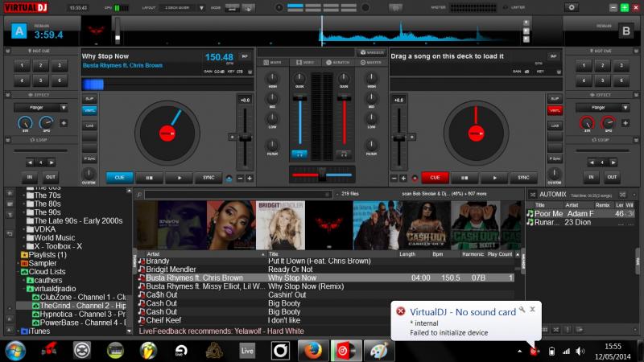Click the TAP tempo button on deck A
The height and width of the screenshot is (362, 644).
pyautogui.click(x=244, y=56)
